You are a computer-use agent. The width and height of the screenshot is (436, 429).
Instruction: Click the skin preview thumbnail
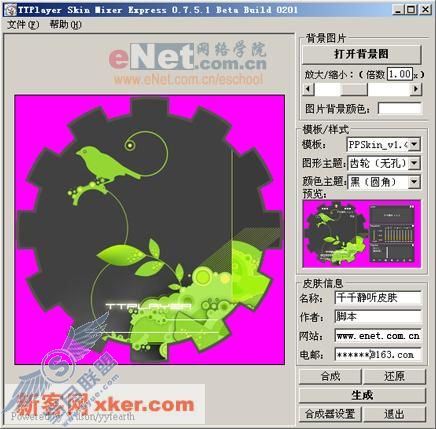coord(362,234)
